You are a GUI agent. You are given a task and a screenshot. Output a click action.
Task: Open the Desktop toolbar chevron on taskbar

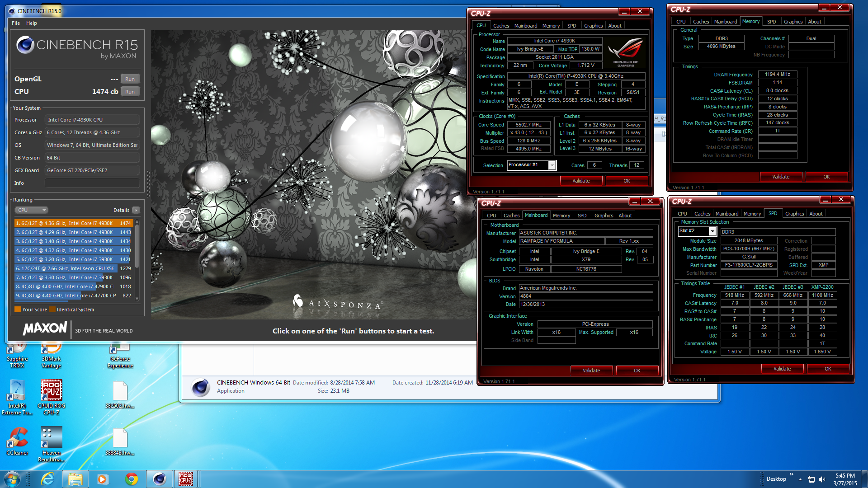click(x=791, y=474)
